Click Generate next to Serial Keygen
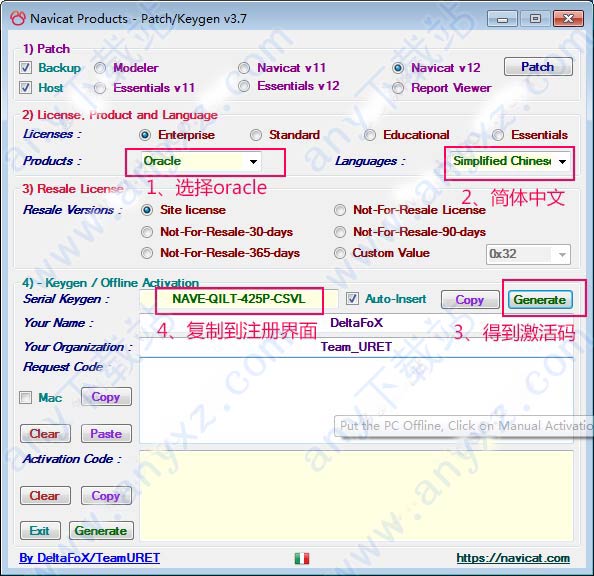594x576 pixels. tap(540, 300)
